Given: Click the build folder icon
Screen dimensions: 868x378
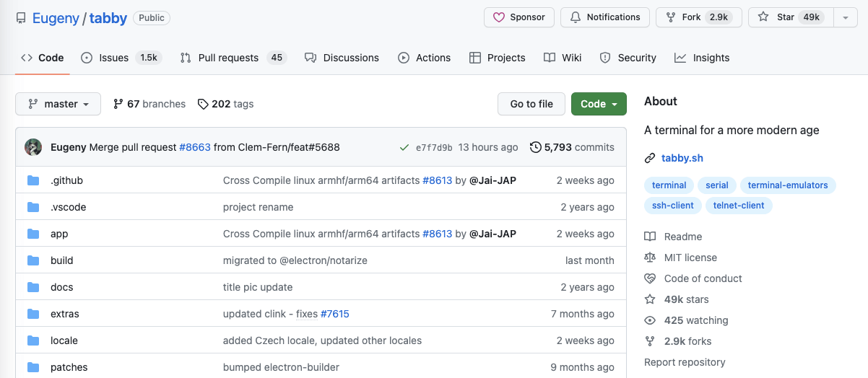Looking at the screenshot, I should [33, 260].
